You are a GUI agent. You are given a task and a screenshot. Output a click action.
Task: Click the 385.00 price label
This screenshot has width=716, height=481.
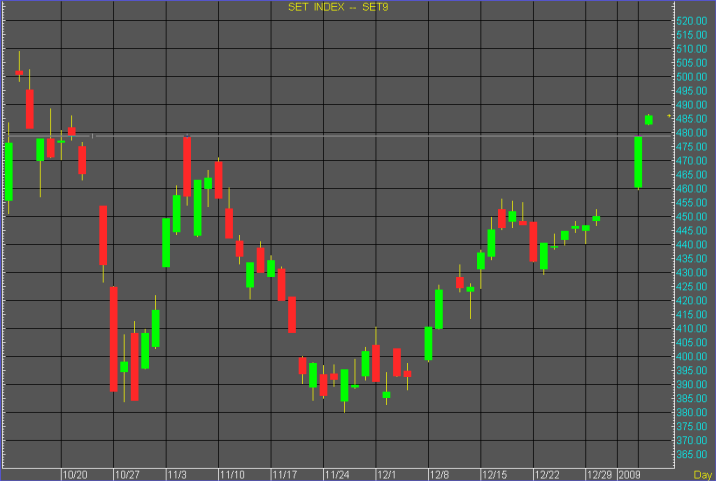pyautogui.click(x=692, y=398)
